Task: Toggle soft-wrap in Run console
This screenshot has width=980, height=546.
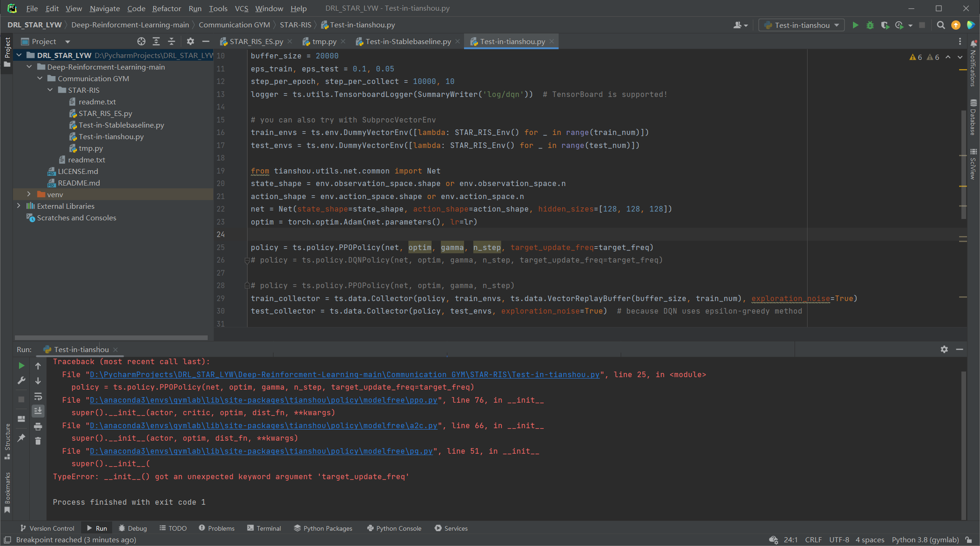Action: (x=38, y=396)
